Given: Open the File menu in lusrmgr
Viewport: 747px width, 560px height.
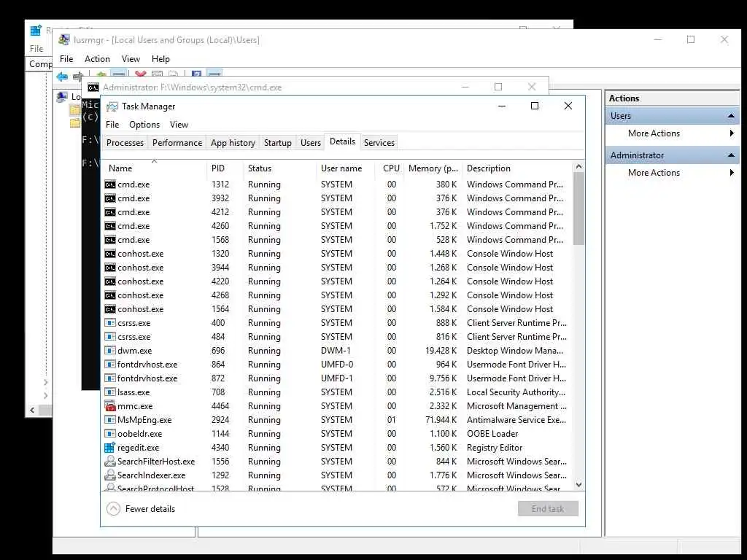Looking at the screenshot, I should pos(66,59).
